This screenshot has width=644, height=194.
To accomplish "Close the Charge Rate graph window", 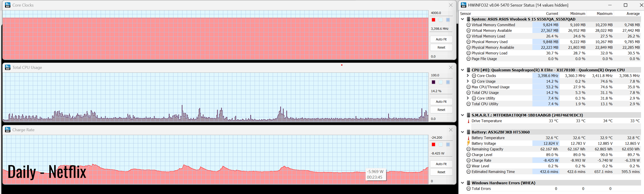I will (451, 130).
